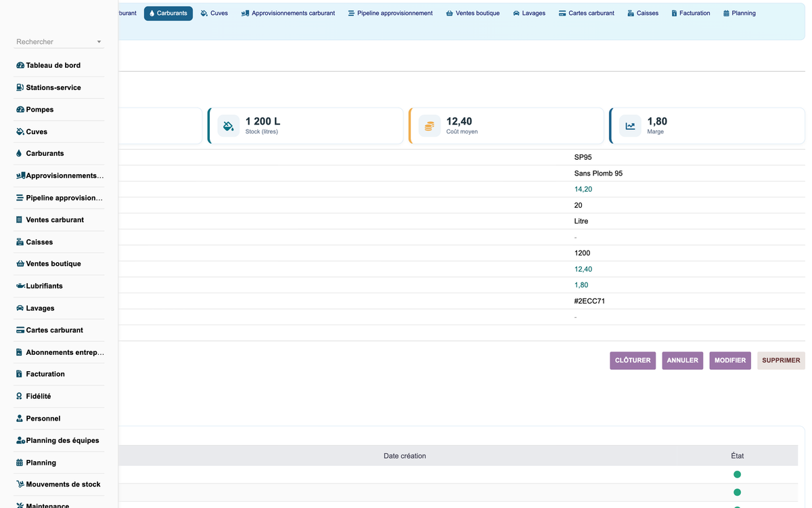
Task: Select the Planning top tab
Action: (740, 13)
